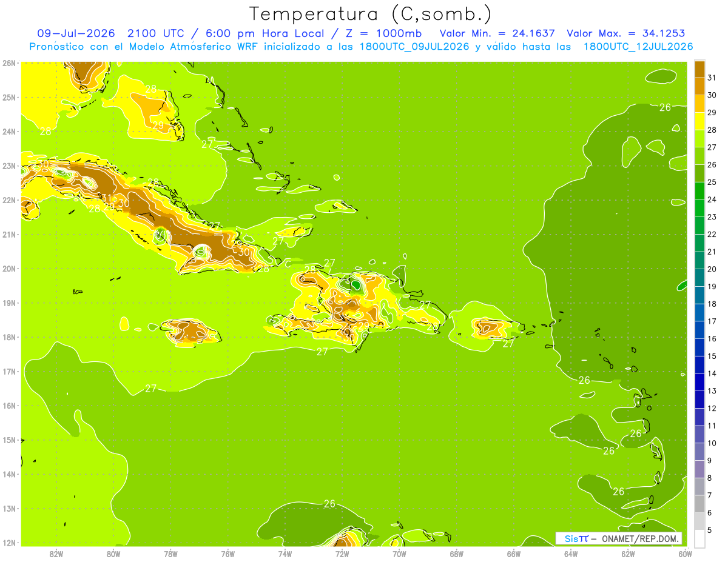Click longitude axis label '80W'
This screenshot has height=562, width=728.
tap(113, 554)
